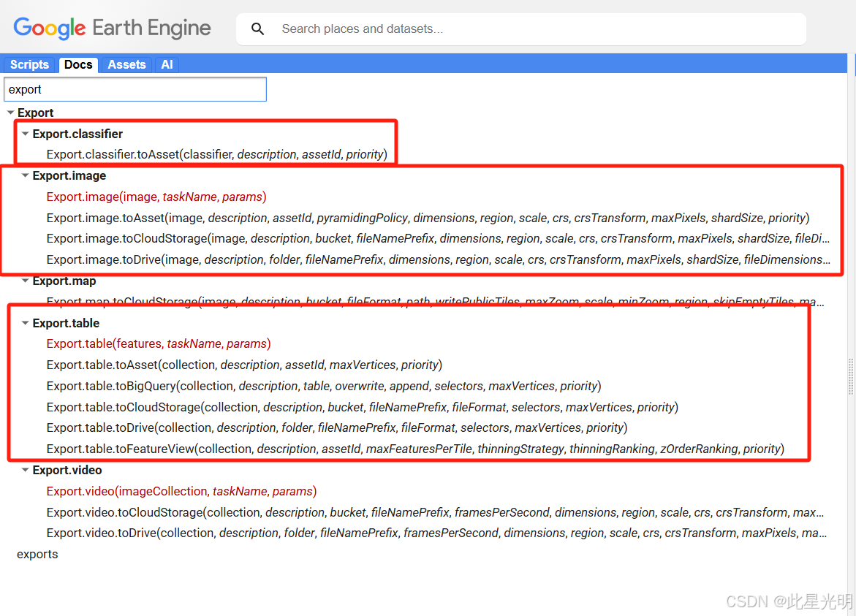The width and height of the screenshot is (856, 616).
Task: Click the Google Earth Engine logo
Action: (112, 28)
